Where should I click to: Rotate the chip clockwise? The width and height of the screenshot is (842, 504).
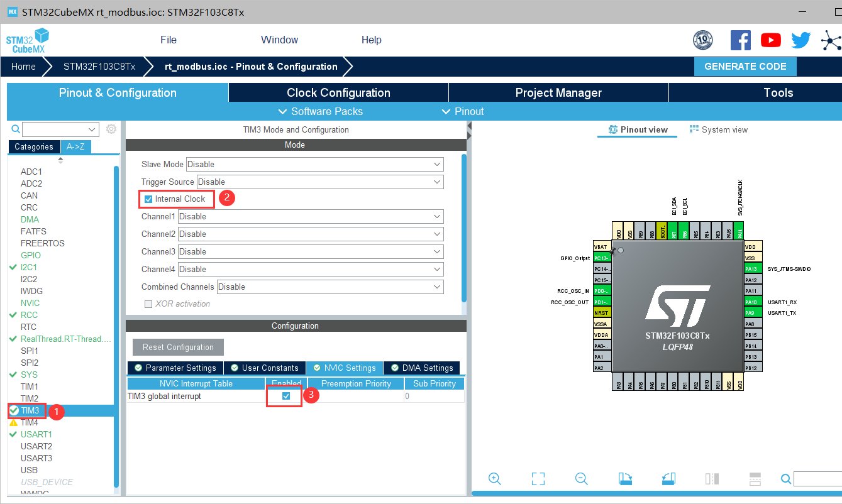pos(625,479)
